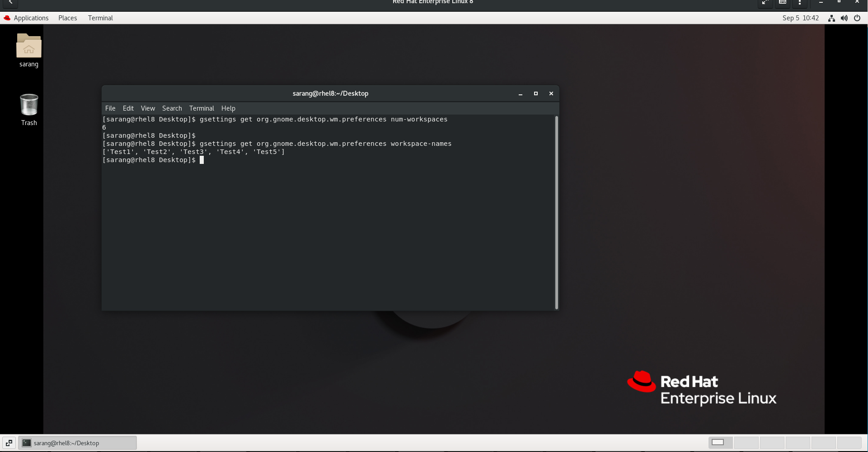
Task: Click the Sep 5 10:42 clock
Action: click(x=801, y=18)
